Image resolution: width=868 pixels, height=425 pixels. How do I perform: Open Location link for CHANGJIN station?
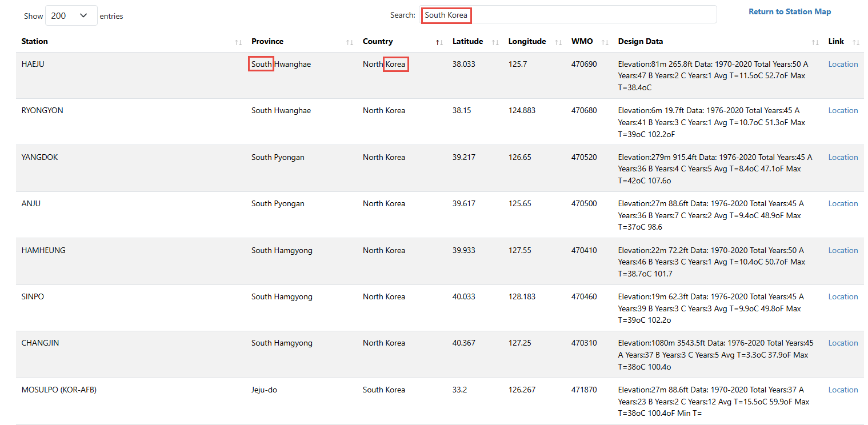click(x=843, y=343)
